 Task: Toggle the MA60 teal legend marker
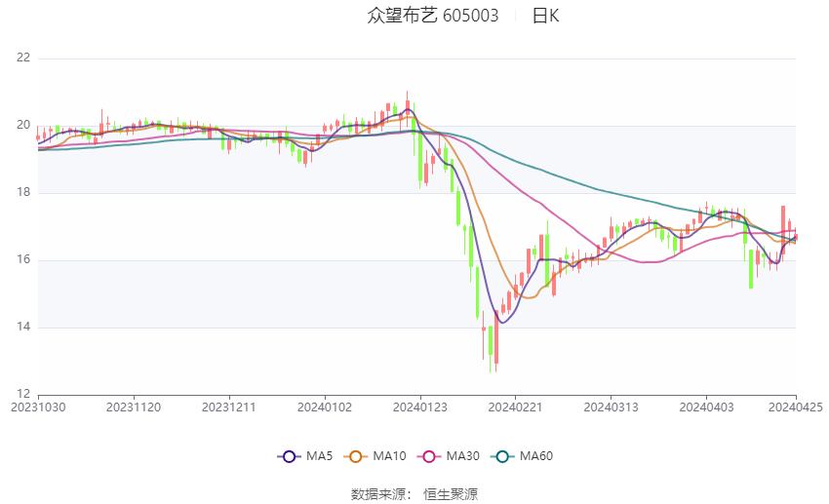point(502,456)
